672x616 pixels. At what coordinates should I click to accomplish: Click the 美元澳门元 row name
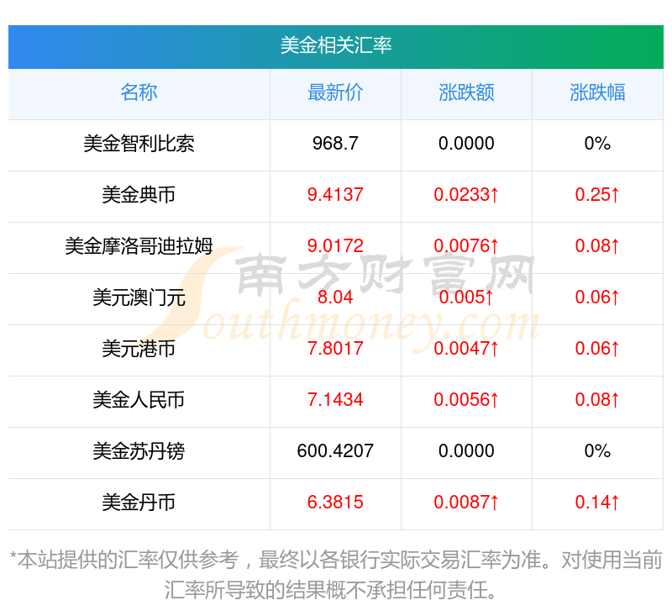[139, 297]
